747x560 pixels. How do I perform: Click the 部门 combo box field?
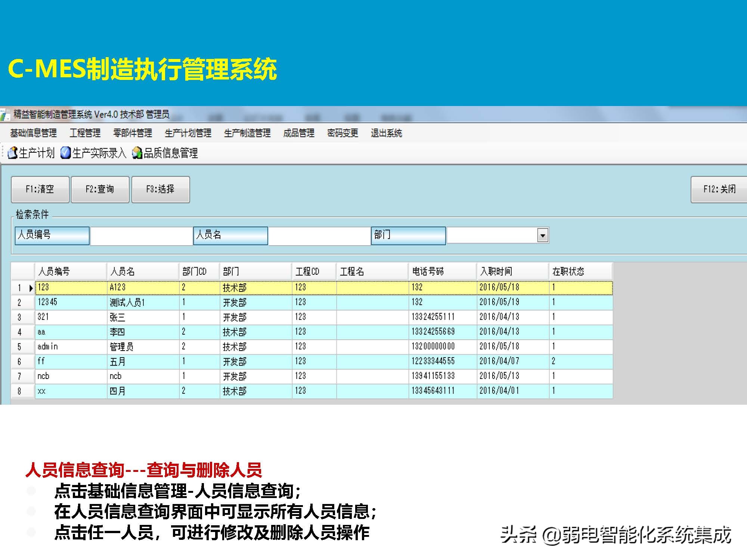(x=498, y=235)
